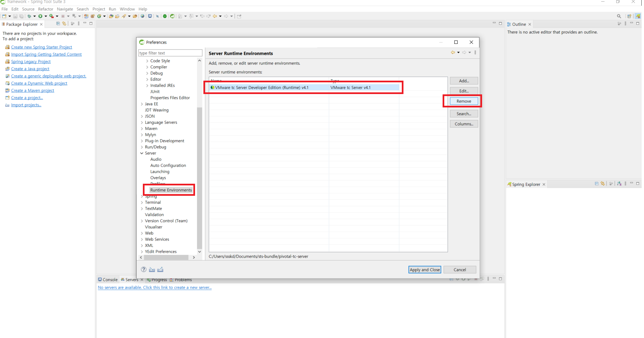The width and height of the screenshot is (644, 338).
Task: Open the New file dropdown arrow
Action: click(x=10, y=16)
